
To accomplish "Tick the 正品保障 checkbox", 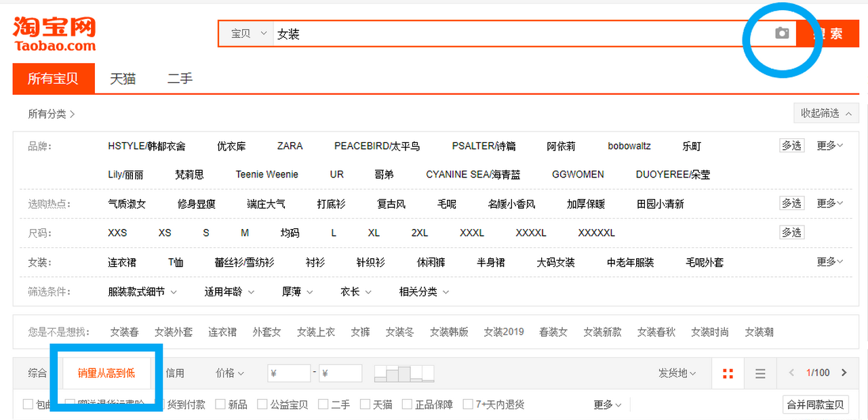I will click(x=407, y=404).
